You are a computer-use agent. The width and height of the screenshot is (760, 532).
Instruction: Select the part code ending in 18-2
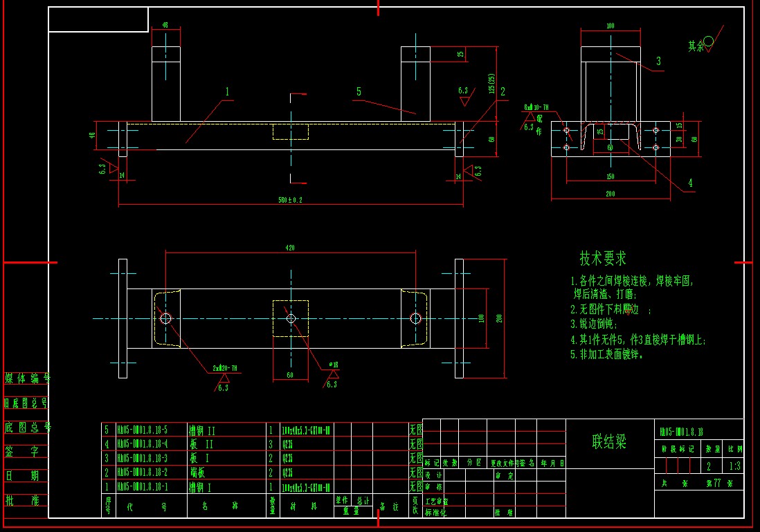pyautogui.click(x=142, y=473)
